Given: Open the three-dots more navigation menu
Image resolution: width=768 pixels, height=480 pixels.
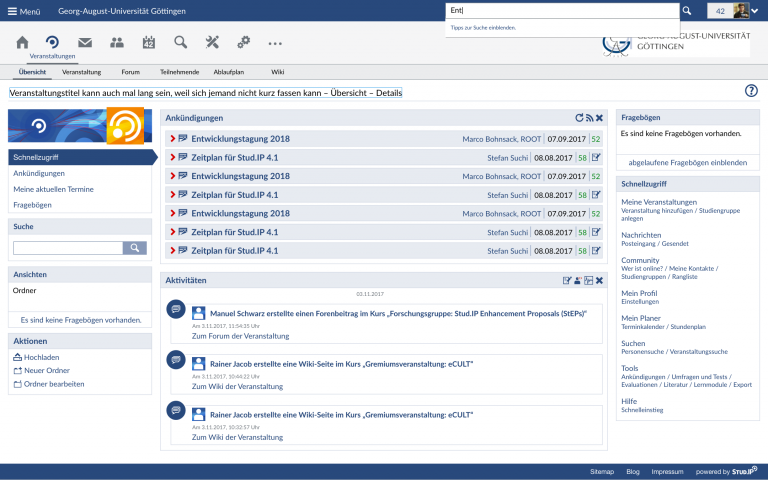Looking at the screenshot, I should click(x=275, y=43).
